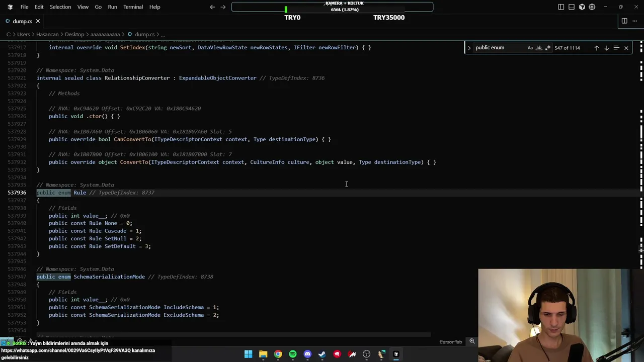644x362 pixels.
Task: Open the Windows Start menu
Action: (x=249, y=354)
